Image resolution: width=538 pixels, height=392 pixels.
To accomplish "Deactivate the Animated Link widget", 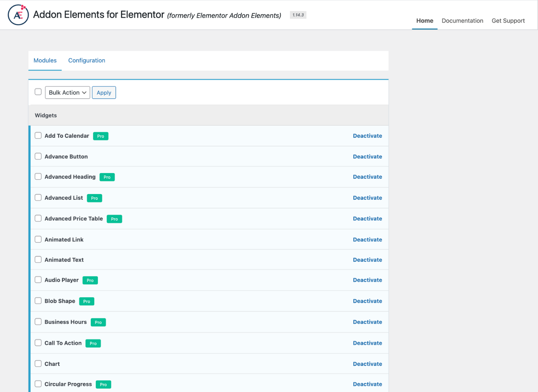I will pos(367,240).
